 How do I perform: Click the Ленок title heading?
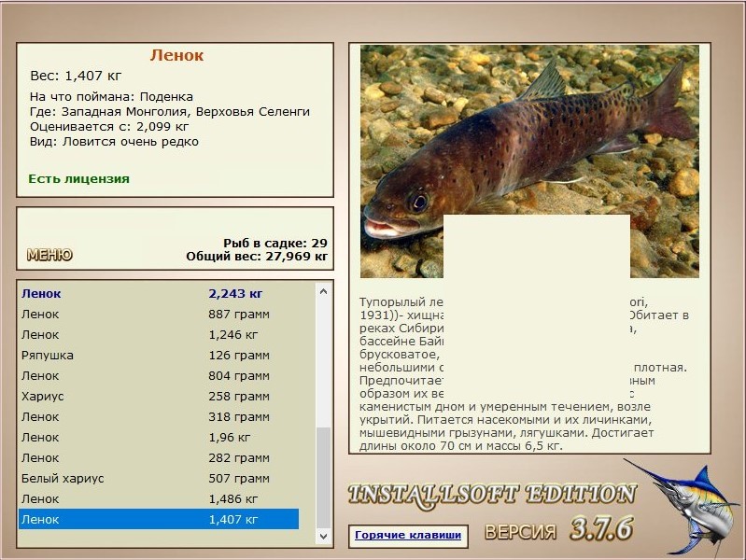(x=176, y=55)
